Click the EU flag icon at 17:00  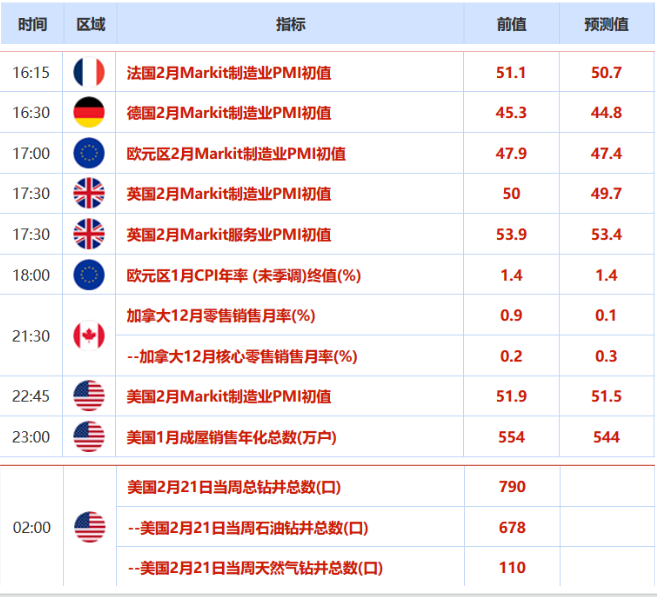[x=89, y=153]
